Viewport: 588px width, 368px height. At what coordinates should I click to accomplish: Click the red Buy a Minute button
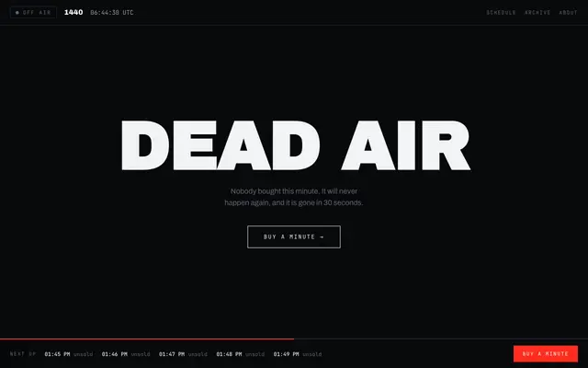545,353
